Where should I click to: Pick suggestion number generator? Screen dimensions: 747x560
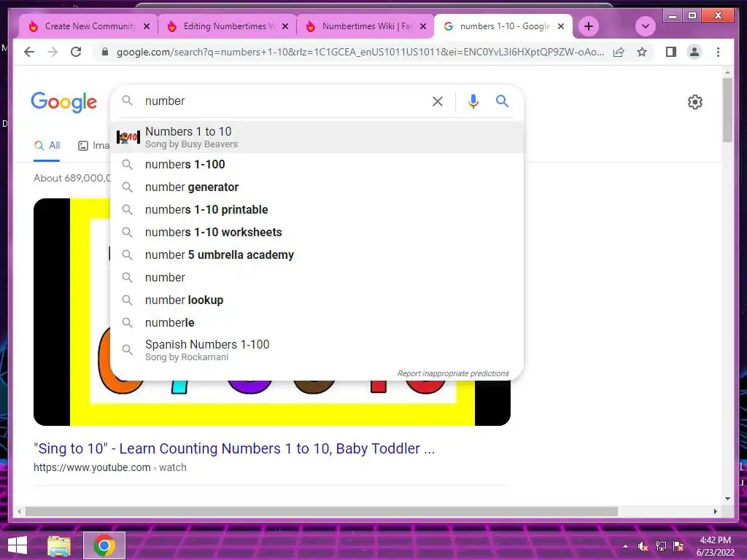coord(317,187)
